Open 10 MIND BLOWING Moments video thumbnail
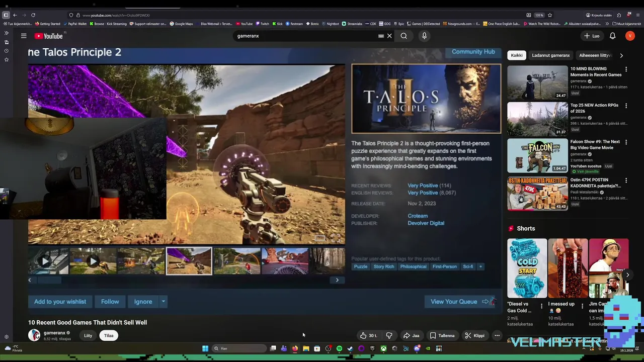 click(537, 82)
